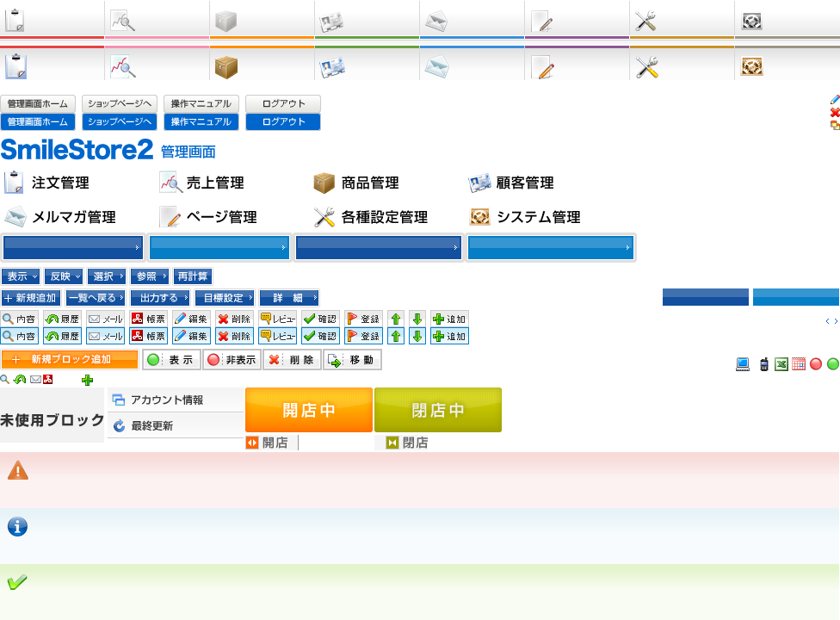Viewport: 840px width, 620px height.
Task: Open the blue 表示 dropdown button
Action: pyautogui.click(x=21, y=276)
